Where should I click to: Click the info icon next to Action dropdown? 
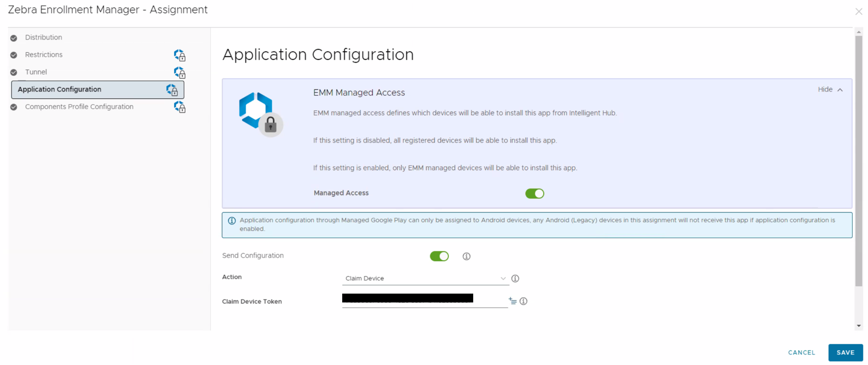coord(515,279)
